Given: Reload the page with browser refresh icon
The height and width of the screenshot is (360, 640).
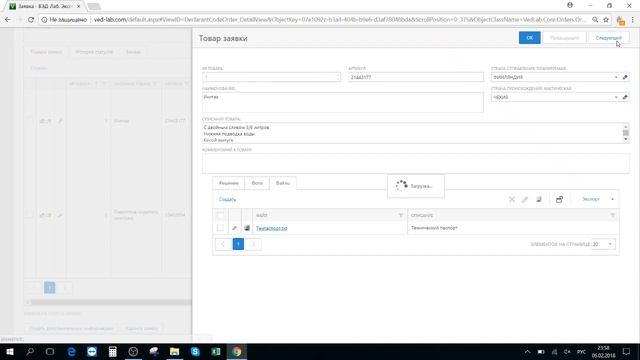Looking at the screenshot, I should coord(31,20).
